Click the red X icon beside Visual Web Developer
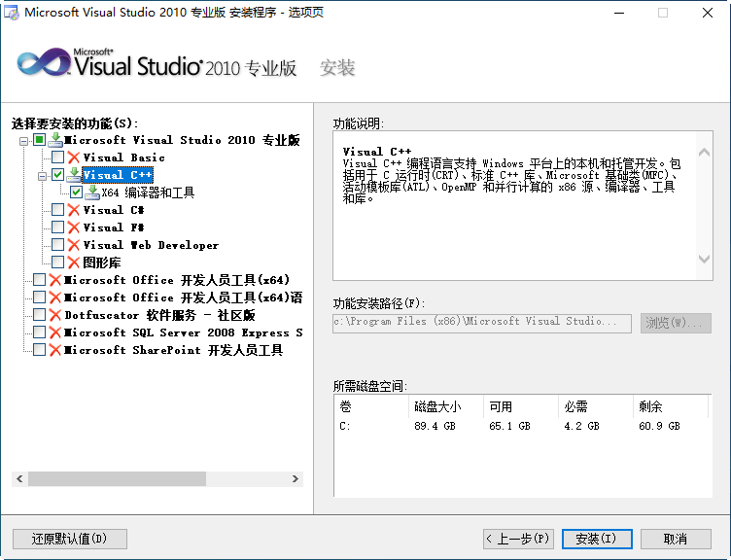731x560 pixels. pyautogui.click(x=74, y=245)
